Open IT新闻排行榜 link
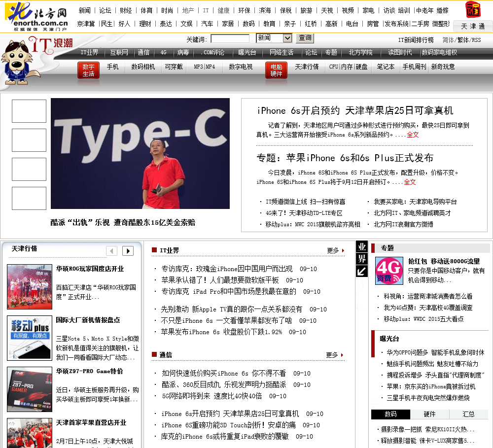This screenshot has height=448, width=493. (x=416, y=40)
